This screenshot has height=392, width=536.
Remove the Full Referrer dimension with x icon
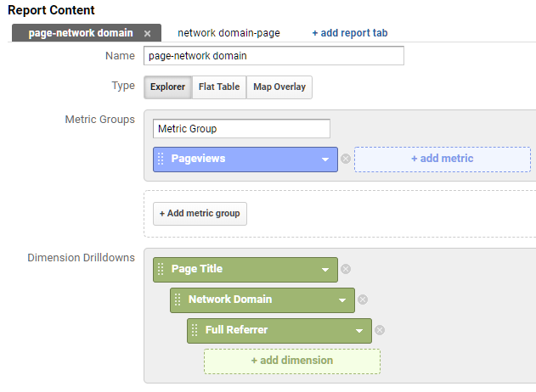coord(380,330)
